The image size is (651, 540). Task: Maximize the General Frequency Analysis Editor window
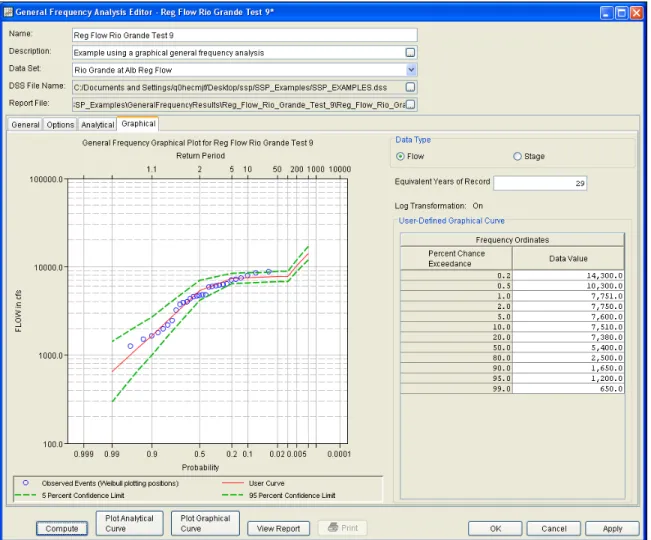pyautogui.click(x=621, y=13)
